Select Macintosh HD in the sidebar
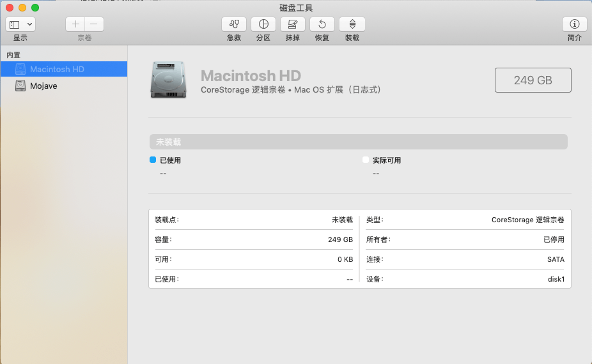The height and width of the screenshot is (364, 592). point(64,69)
